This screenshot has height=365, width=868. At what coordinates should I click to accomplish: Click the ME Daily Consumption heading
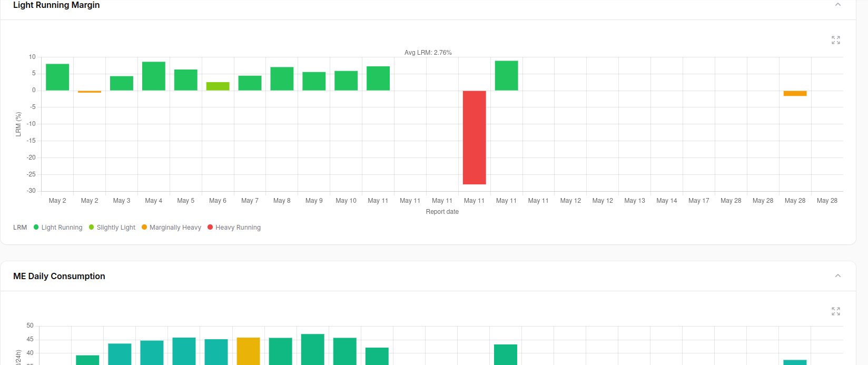(59, 276)
